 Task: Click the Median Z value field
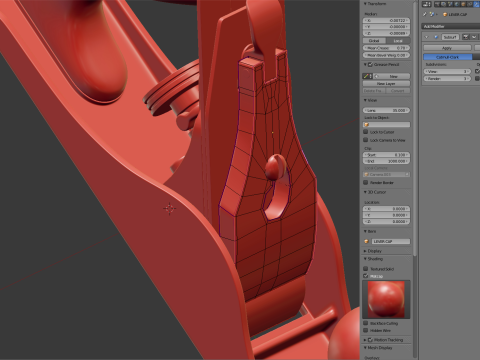(386, 33)
